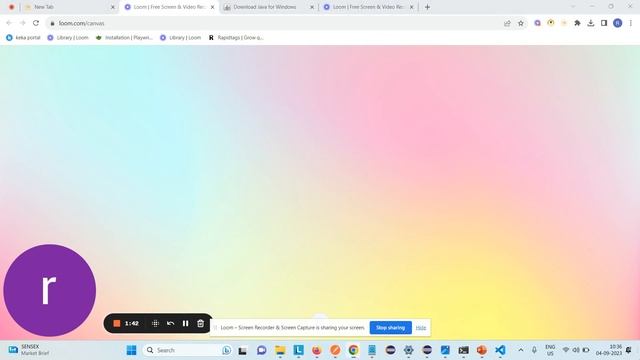This screenshot has height=360, width=640.
Task: Open the Rapidtags bookmark
Action: [x=236, y=38]
